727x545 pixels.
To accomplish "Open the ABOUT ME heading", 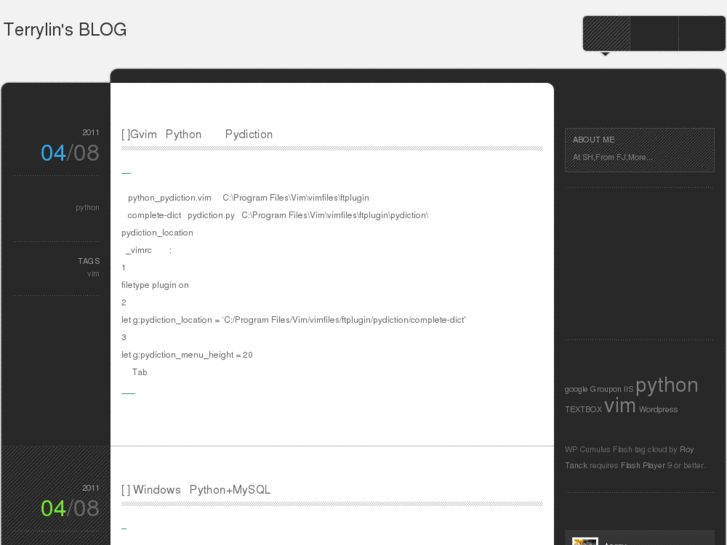I will click(593, 140).
